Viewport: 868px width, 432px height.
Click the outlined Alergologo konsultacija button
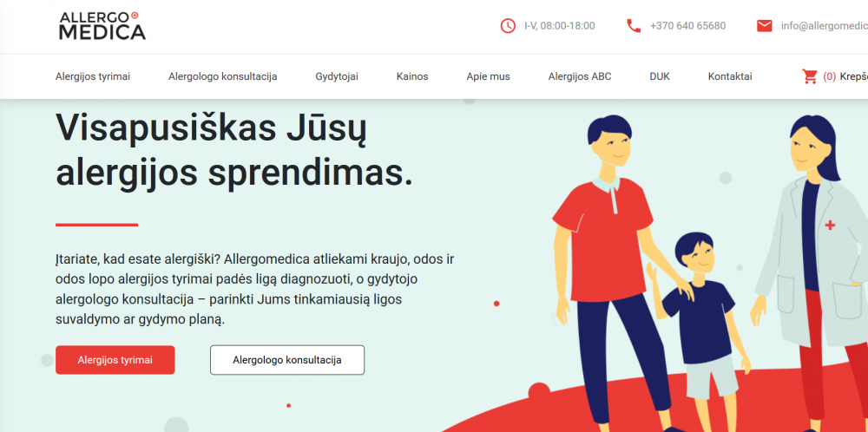287,360
